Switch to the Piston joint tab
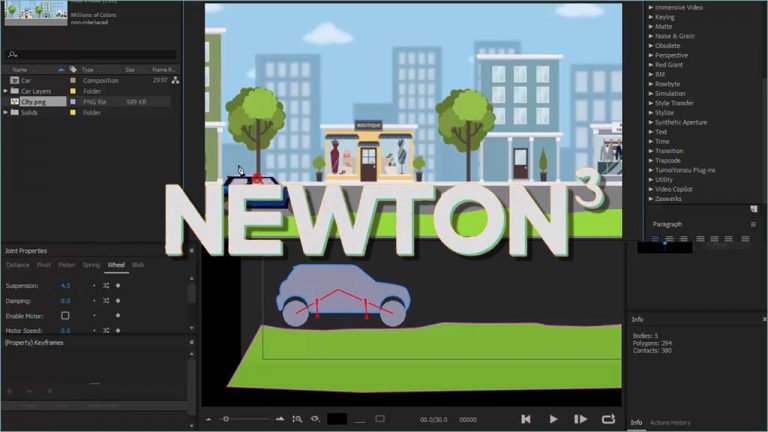Image resolution: width=768 pixels, height=432 pixels. [x=67, y=265]
